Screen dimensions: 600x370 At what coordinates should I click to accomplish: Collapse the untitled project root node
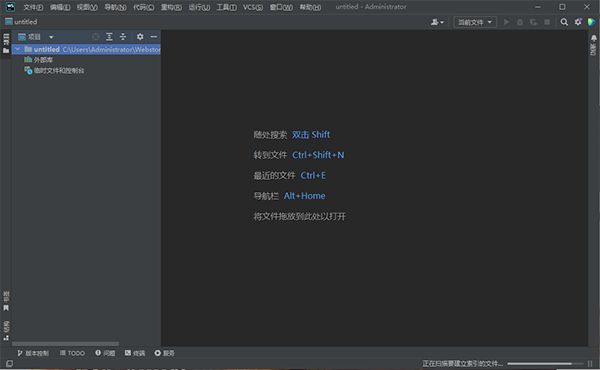[x=18, y=49]
